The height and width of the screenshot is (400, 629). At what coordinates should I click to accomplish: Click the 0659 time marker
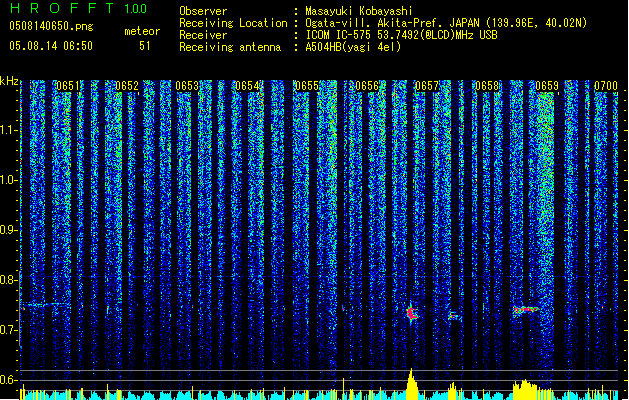click(x=547, y=86)
